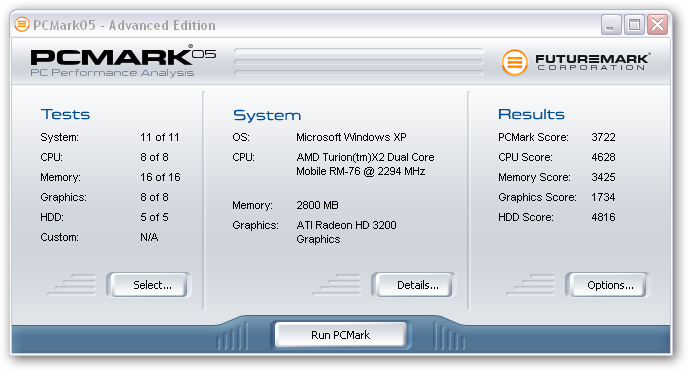Click the 'OS:' label in System

241,137
